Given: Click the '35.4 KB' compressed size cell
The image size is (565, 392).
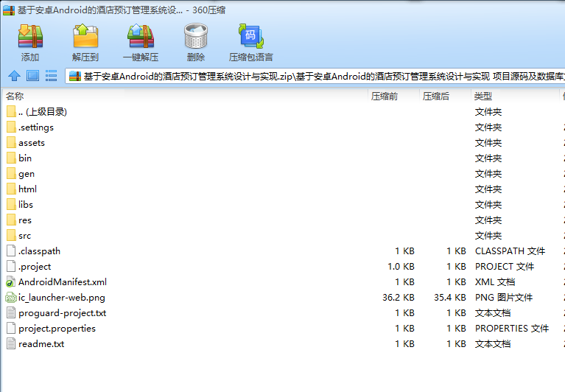Looking at the screenshot, I should 449,298.
